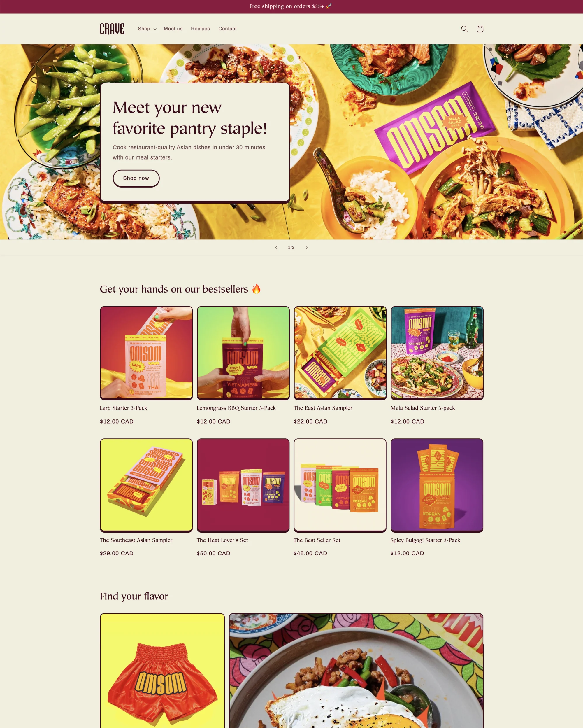Click the right arrow navigation on slideshow
Viewport: 583px width, 728px height.
point(307,247)
